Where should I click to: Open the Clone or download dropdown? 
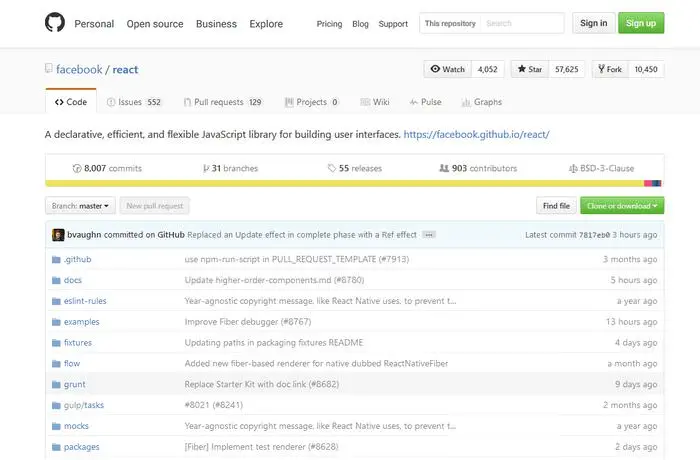pos(622,206)
